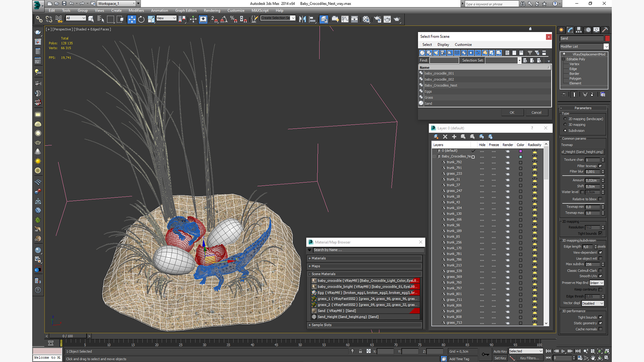Screen dimensions: 644x362
Task: Click Configure Modifier Sets icon
Action: point(603,95)
